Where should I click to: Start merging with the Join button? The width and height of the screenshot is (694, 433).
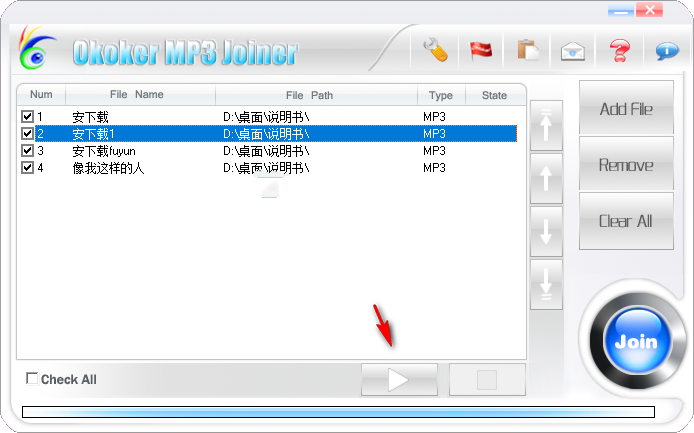tap(636, 340)
